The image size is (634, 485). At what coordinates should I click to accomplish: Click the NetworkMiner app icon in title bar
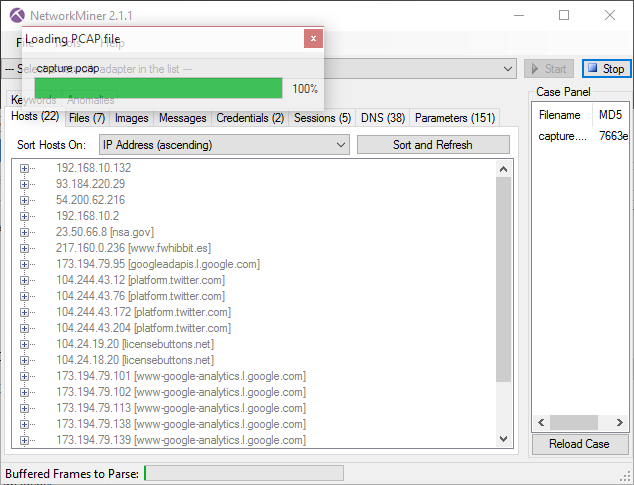(x=15, y=15)
